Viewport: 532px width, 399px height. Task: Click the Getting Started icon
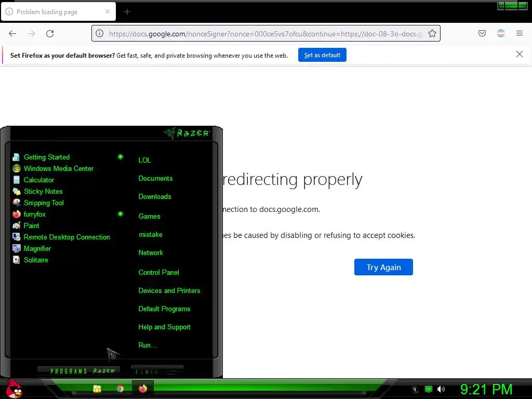(16, 157)
